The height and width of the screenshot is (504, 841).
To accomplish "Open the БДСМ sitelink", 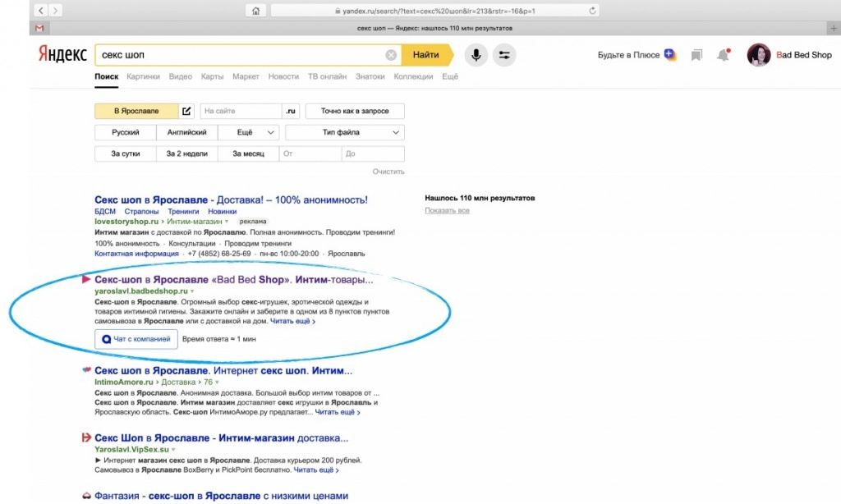I will (x=105, y=211).
